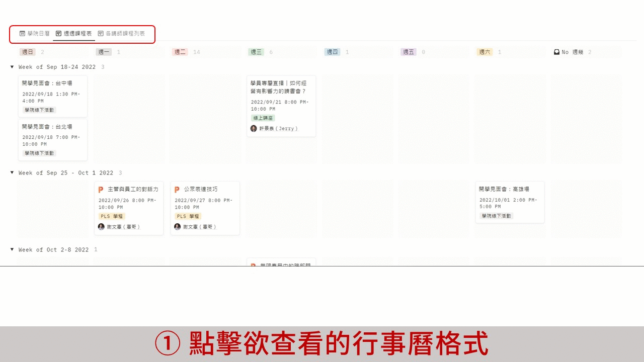644x362 pixels.
Task: Click the 2022/09/18 7:00 PM date text
Action: pyautogui.click(x=51, y=141)
